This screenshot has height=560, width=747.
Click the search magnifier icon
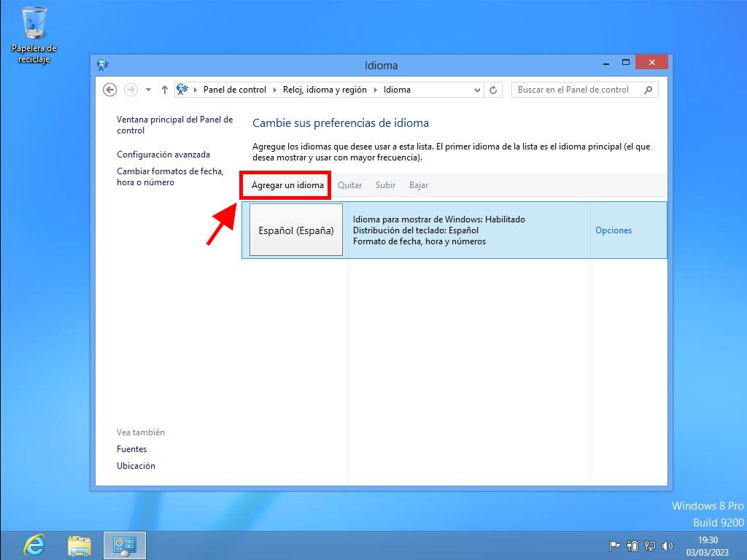pos(648,90)
